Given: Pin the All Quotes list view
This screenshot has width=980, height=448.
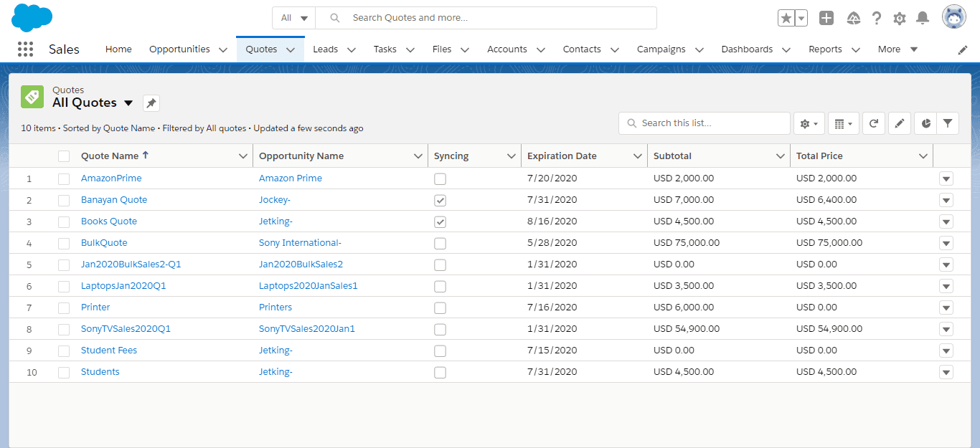Looking at the screenshot, I should (151, 103).
